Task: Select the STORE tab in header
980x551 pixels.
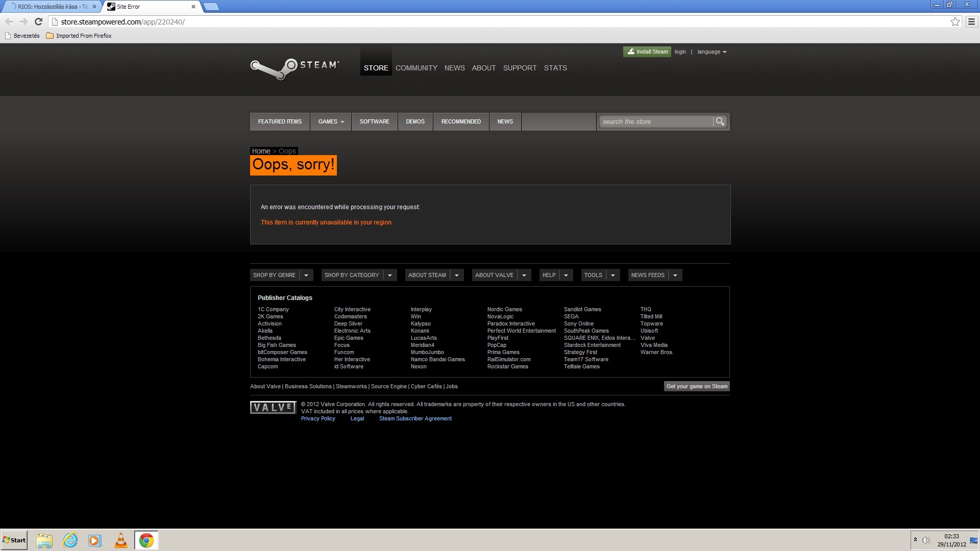Action: click(x=376, y=68)
